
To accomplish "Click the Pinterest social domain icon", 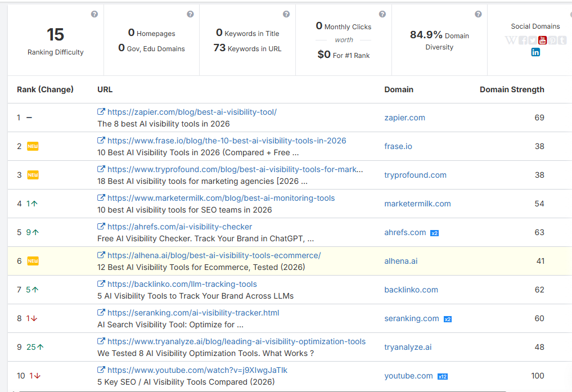I will click(552, 40).
